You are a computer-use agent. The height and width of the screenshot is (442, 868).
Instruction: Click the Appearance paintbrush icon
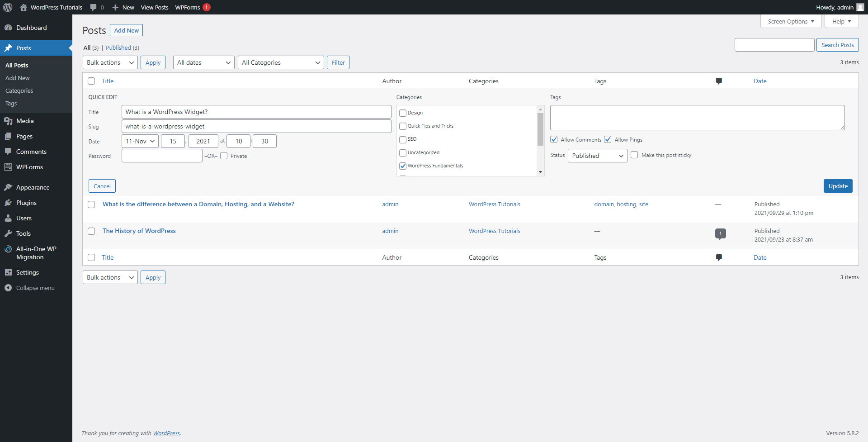click(x=8, y=187)
